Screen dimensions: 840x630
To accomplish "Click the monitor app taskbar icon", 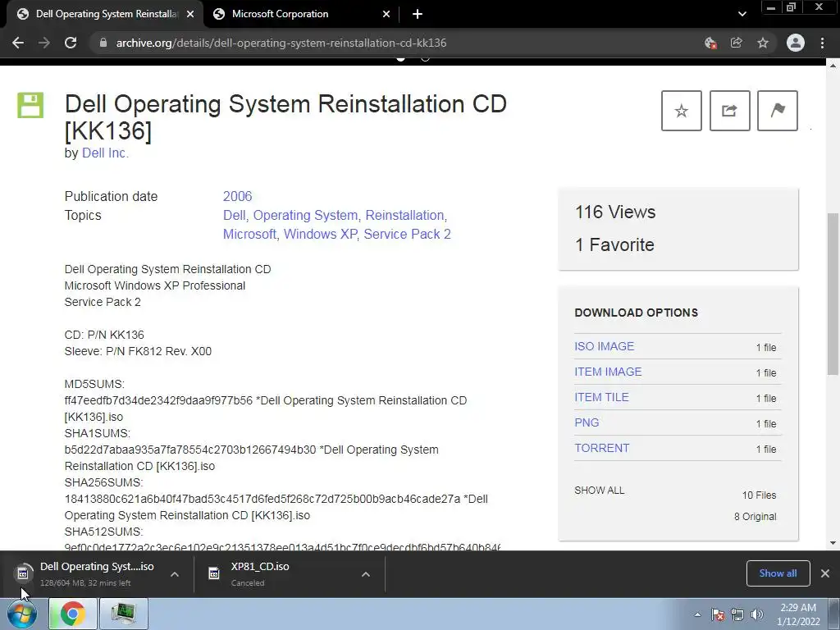I will [x=124, y=614].
